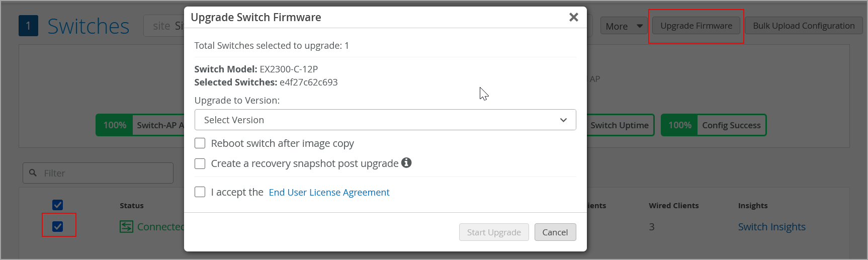Viewport: 868px width, 260px height.
Task: Click the Filter search magnifier icon
Action: pos(33,173)
